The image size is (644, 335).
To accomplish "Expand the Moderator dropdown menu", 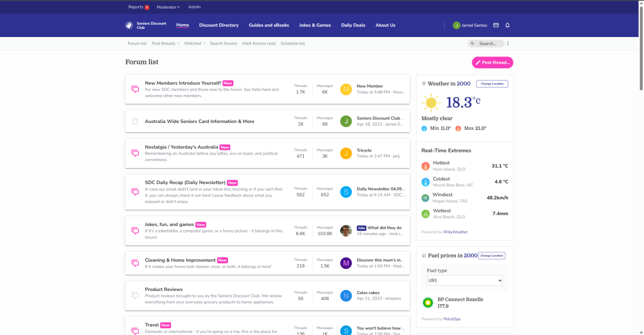I will click(168, 7).
